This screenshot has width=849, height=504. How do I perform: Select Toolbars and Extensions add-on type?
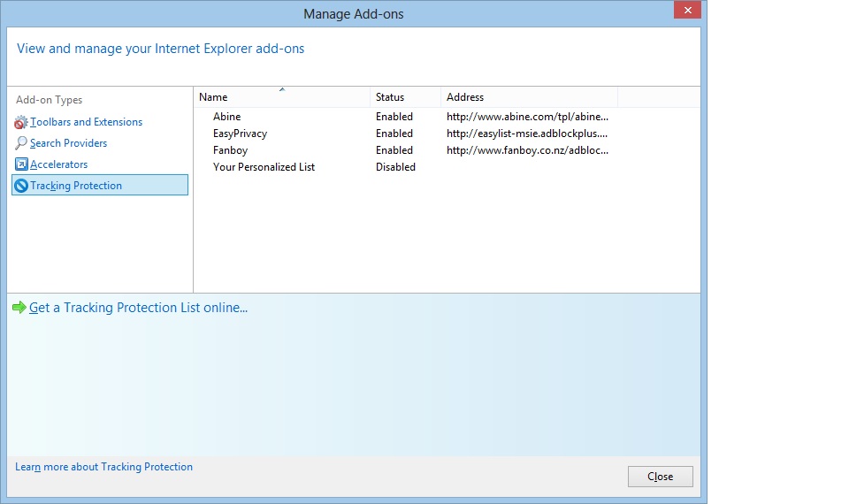pyautogui.click(x=86, y=122)
